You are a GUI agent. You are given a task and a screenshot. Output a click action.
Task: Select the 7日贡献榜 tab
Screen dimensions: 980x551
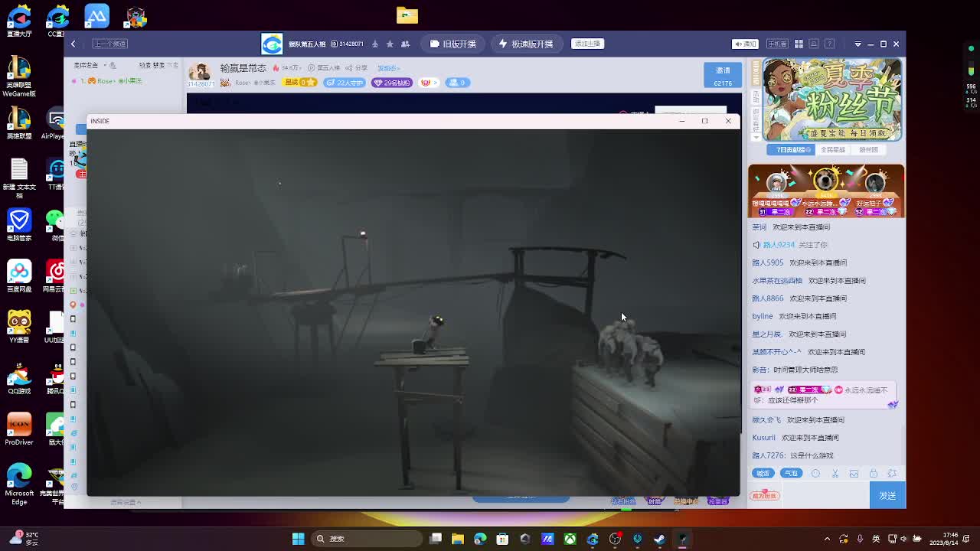(x=792, y=150)
